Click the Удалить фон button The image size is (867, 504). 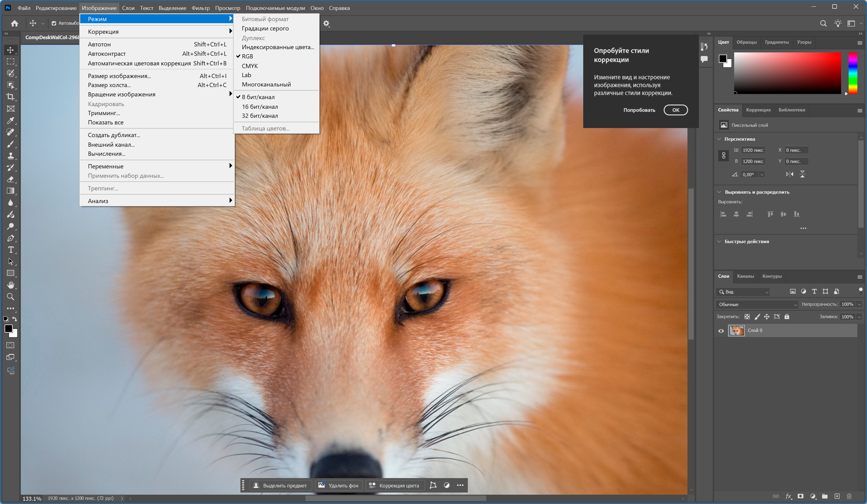339,485
